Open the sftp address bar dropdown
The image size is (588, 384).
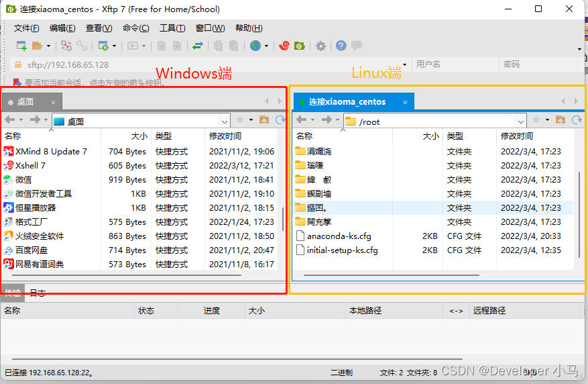pyautogui.click(x=403, y=65)
